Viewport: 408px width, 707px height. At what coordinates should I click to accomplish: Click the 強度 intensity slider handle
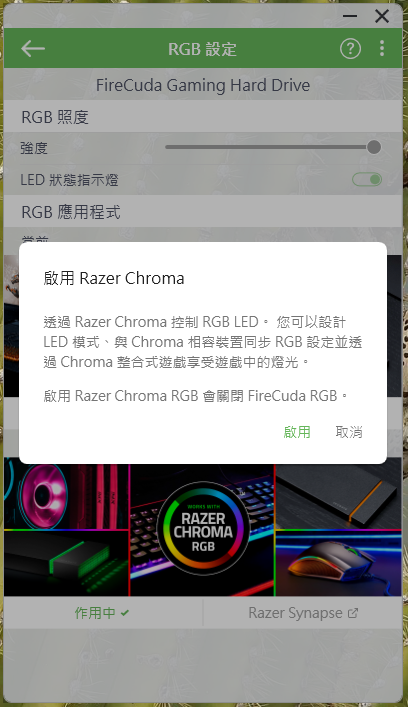(x=374, y=147)
